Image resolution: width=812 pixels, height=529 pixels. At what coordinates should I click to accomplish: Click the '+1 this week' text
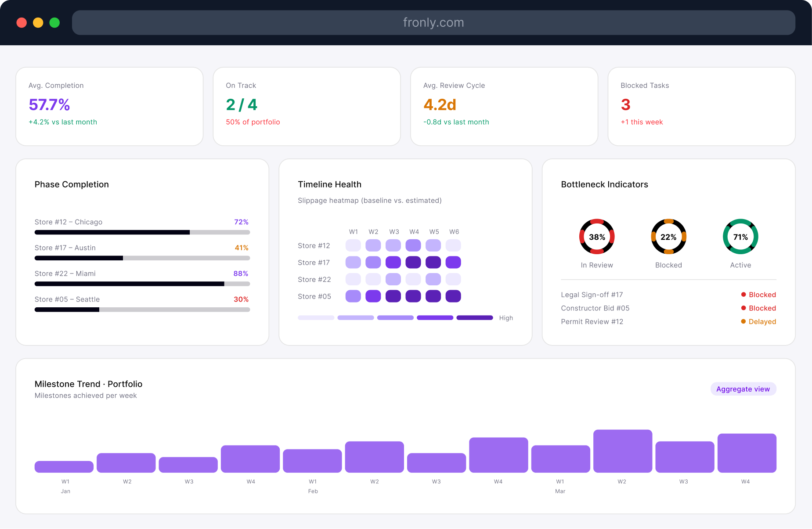click(642, 122)
